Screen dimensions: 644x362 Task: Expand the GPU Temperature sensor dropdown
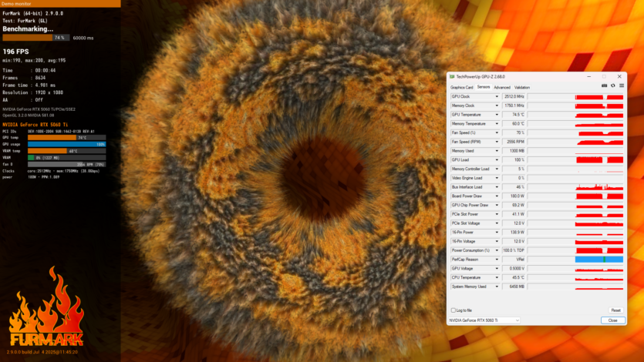pos(497,115)
